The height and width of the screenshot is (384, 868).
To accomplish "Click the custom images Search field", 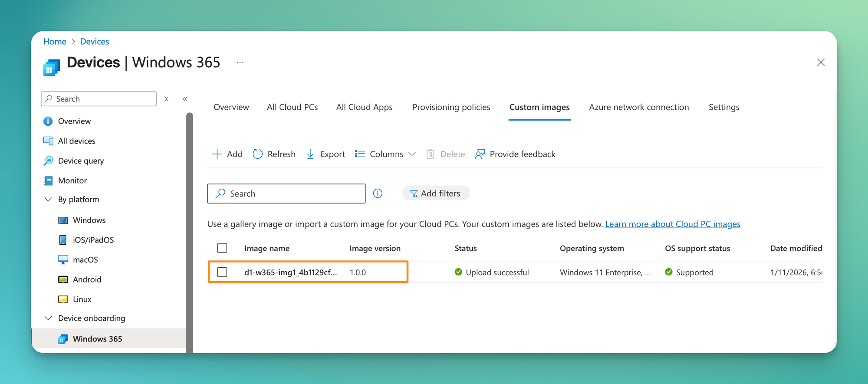I will 286,194.
